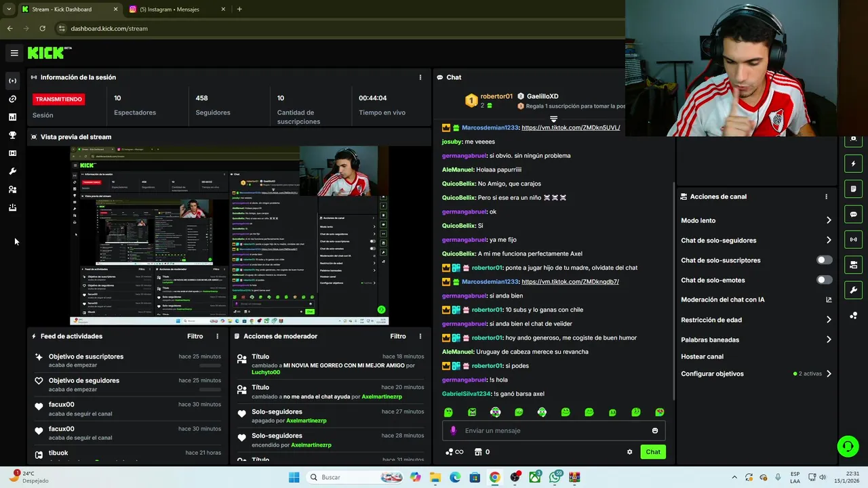The height and width of the screenshot is (488, 868).
Task: Open WhatsApp from taskbar
Action: click(555, 477)
